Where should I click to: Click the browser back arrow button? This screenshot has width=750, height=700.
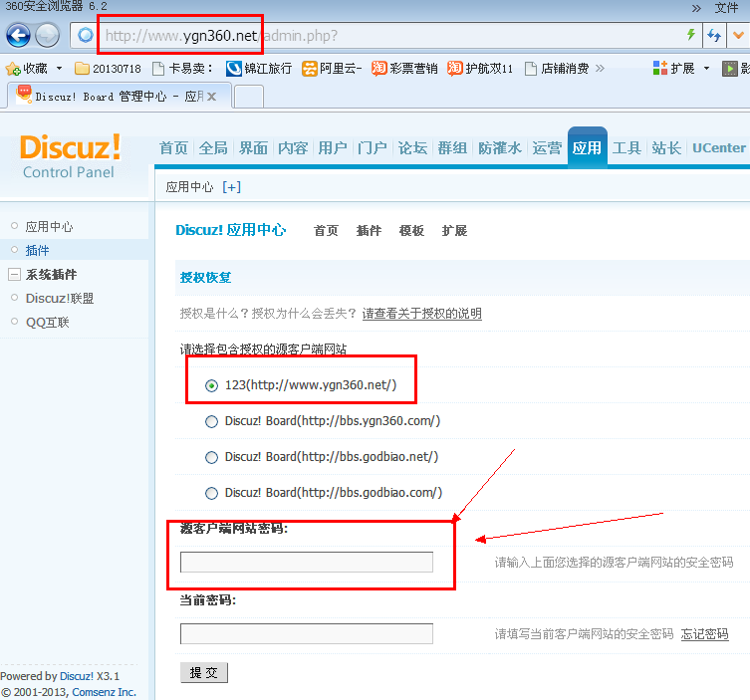tap(18, 36)
